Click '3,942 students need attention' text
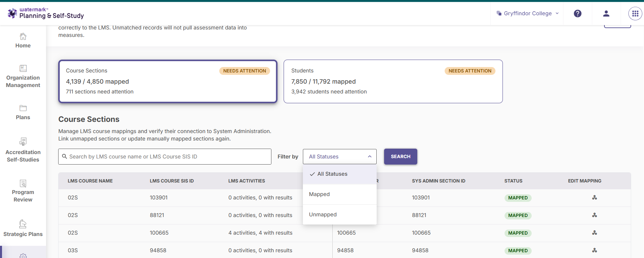The height and width of the screenshot is (258, 644). [x=329, y=91]
